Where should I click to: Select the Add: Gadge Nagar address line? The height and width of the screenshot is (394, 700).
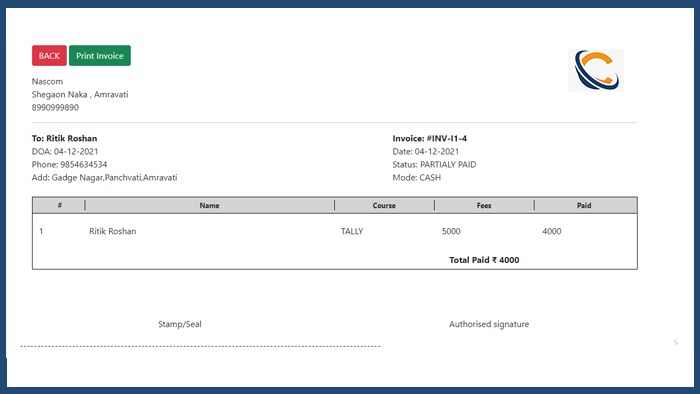coord(104,178)
